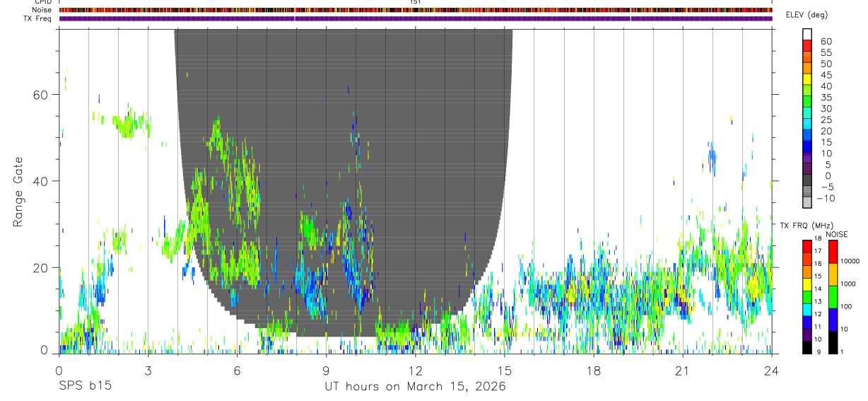Click the '3' tick on UT hours axis
Image resolution: width=868 pixels, height=401 pixels.
tap(148, 371)
